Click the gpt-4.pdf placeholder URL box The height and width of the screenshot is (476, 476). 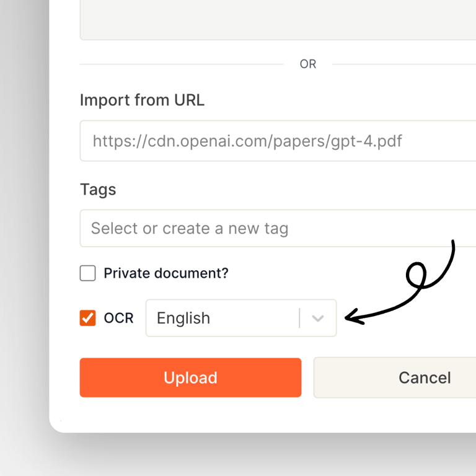click(x=278, y=141)
